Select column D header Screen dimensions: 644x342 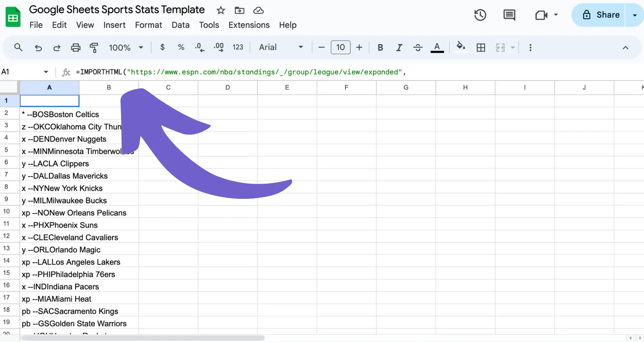[228, 88]
